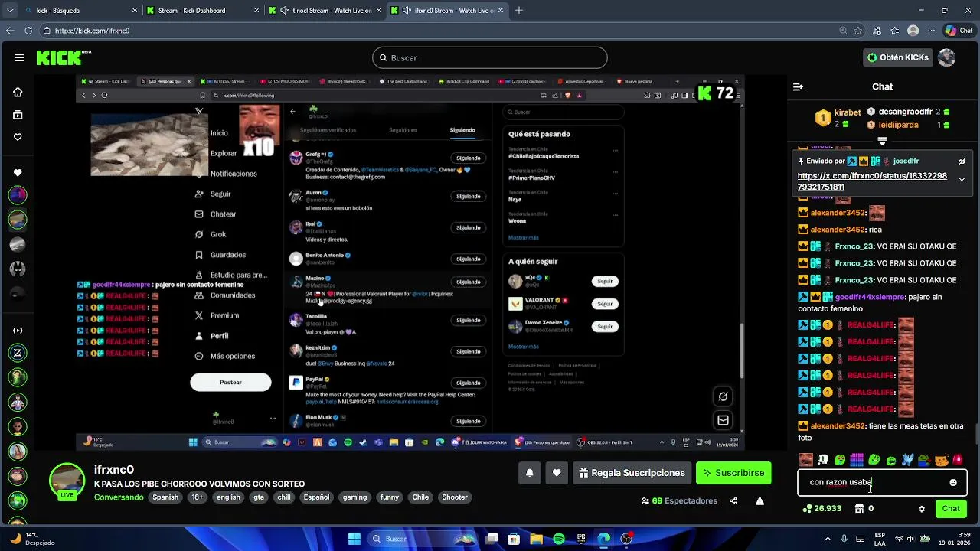Select the gta tag
980x551 pixels.
[x=259, y=497]
